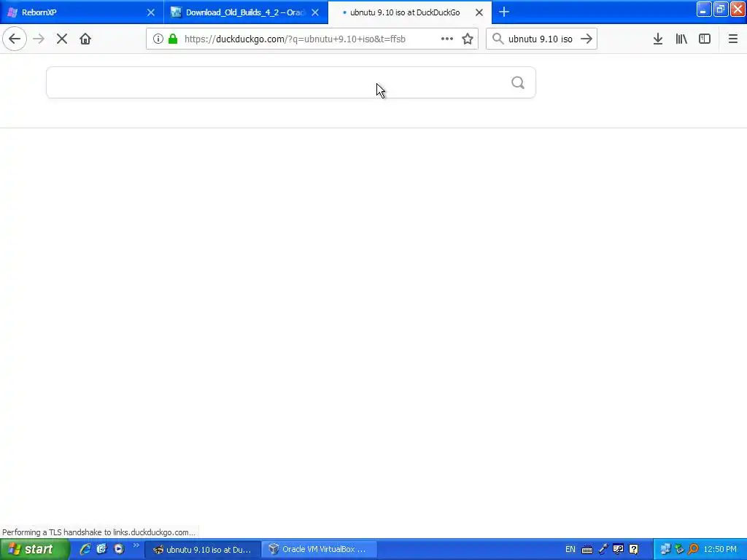Go back one page in the browser
Image resolution: width=747 pixels, height=560 pixels.
[x=15, y=39]
